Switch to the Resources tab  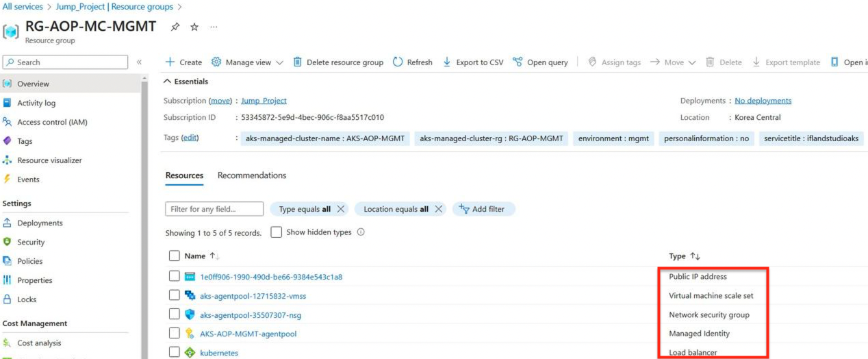184,175
